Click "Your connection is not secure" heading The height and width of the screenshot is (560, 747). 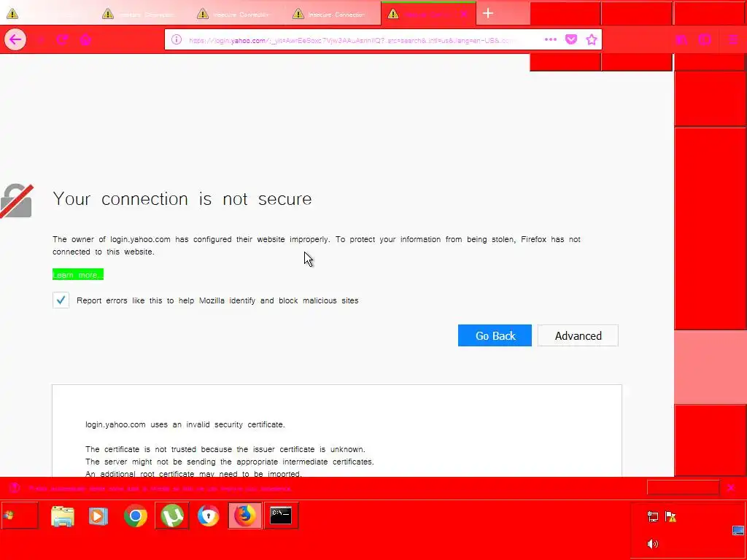point(182,198)
